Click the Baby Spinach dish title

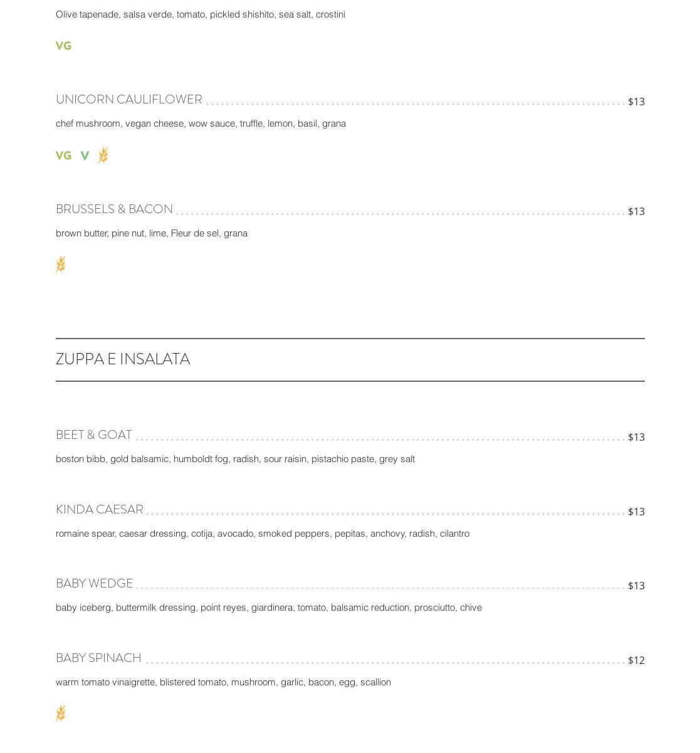pos(98,658)
